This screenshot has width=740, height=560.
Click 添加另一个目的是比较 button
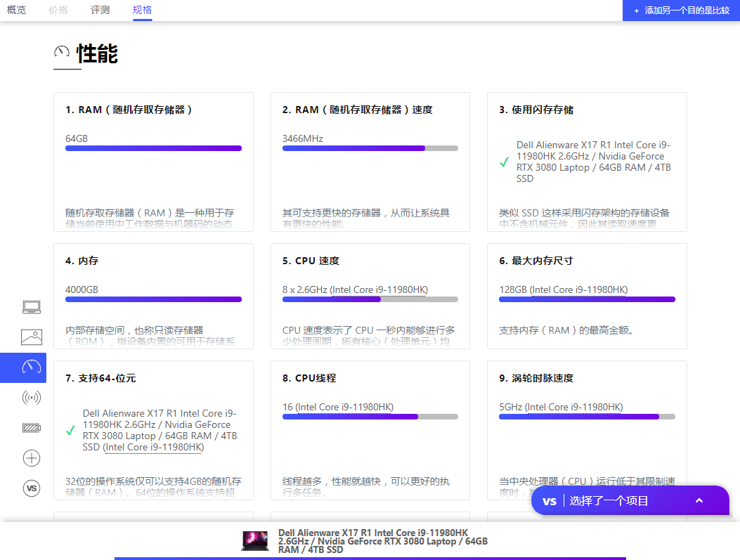(x=681, y=11)
